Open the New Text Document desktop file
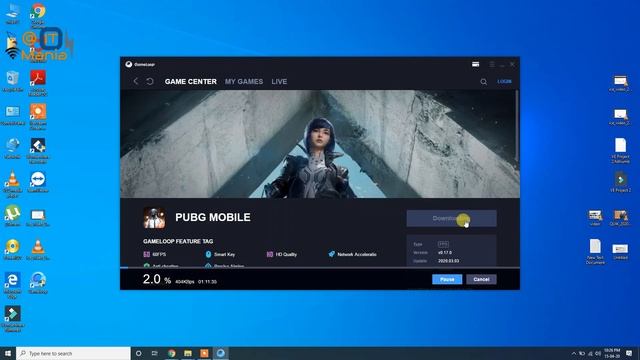The image size is (640, 360). pos(595,251)
